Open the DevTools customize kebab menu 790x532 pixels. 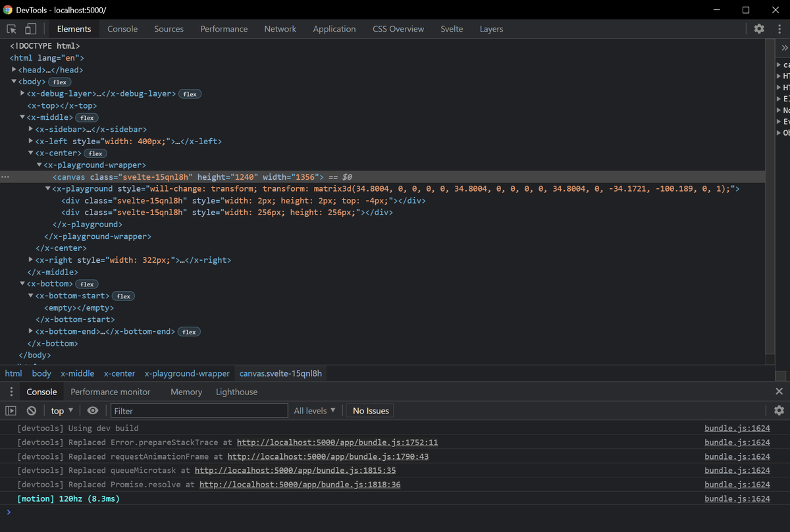pyautogui.click(x=778, y=29)
